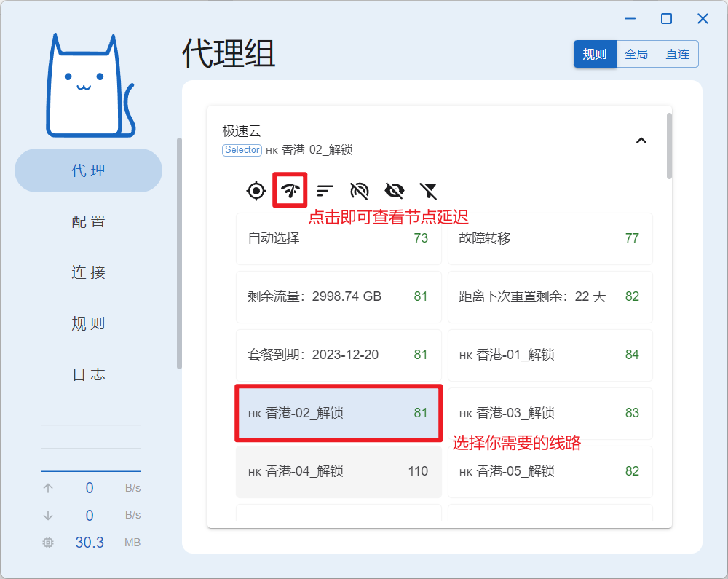Screen dimensions: 728x579
Task: Switch to 规则 mode
Action: (595, 55)
